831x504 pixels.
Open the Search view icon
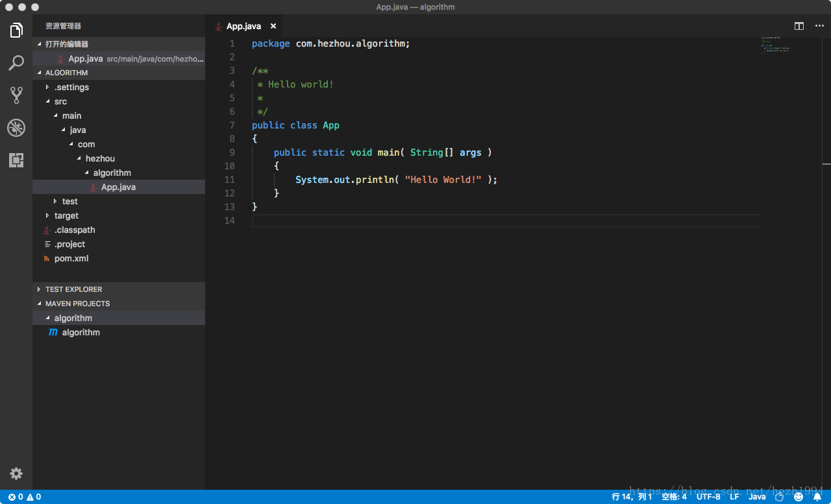pos(16,63)
